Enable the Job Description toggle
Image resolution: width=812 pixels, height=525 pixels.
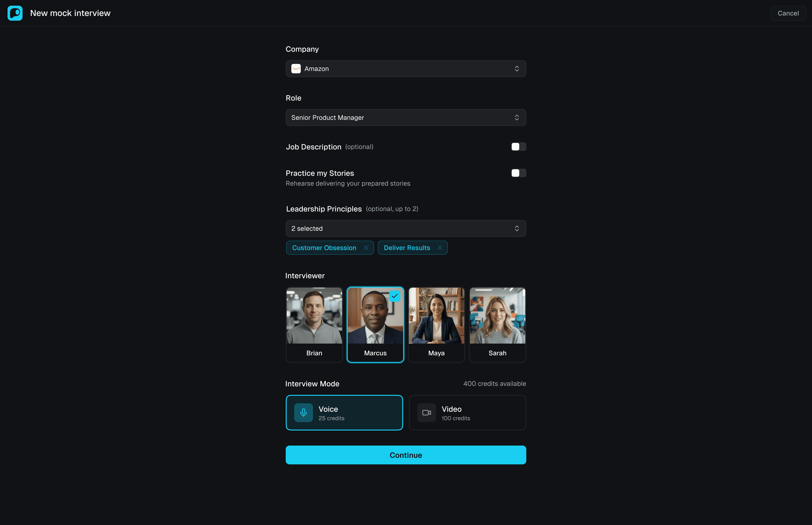click(518, 147)
